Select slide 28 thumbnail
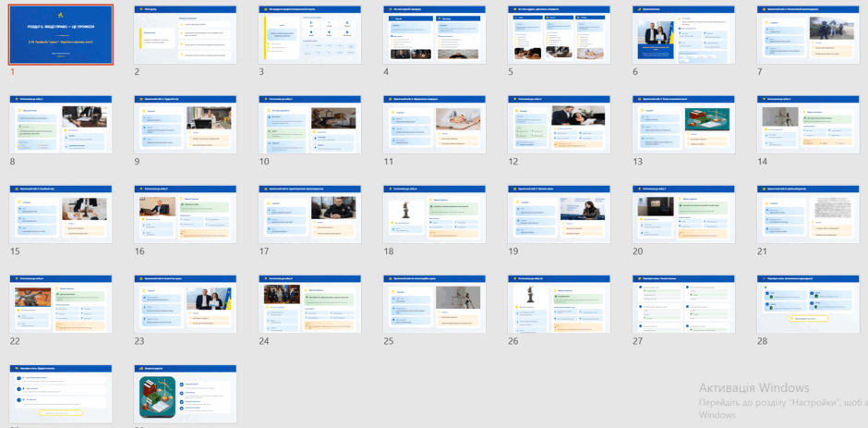The width and height of the screenshot is (868, 428). click(808, 304)
